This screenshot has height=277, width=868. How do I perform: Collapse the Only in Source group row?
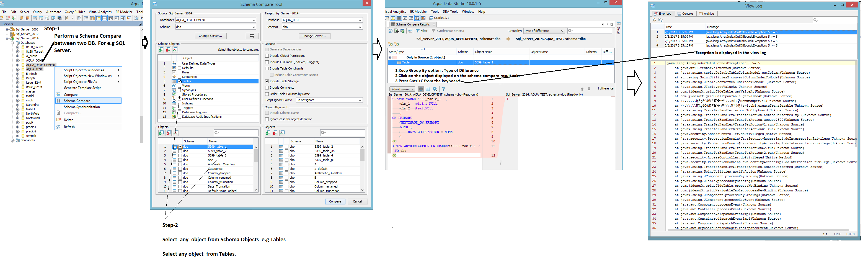(390, 57)
